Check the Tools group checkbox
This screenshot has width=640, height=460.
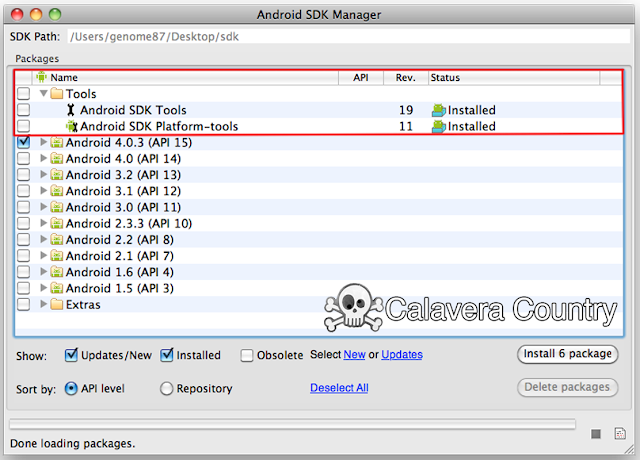24,93
